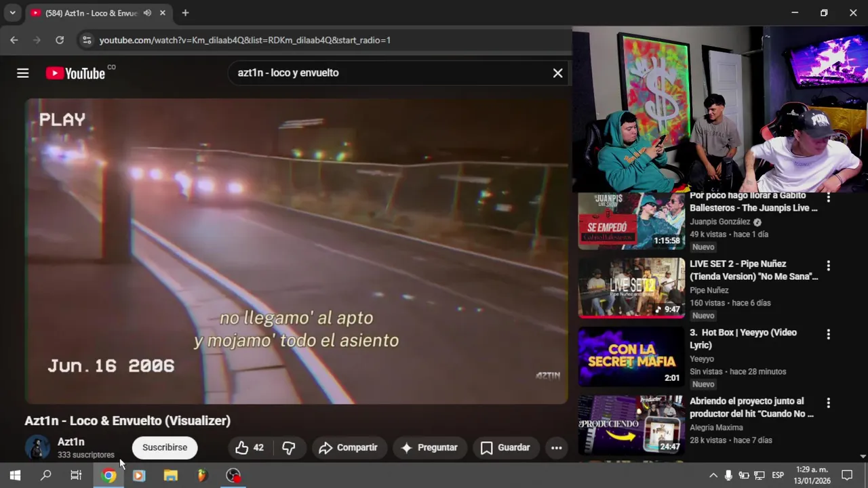Like the video with thumbs up
The height and width of the screenshot is (488, 868).
[x=250, y=447]
